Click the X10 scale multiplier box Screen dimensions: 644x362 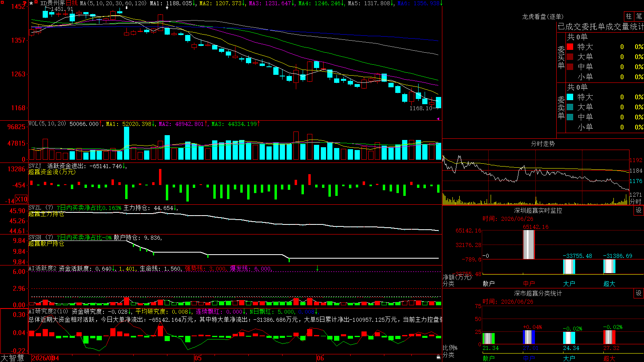[x=21, y=199]
